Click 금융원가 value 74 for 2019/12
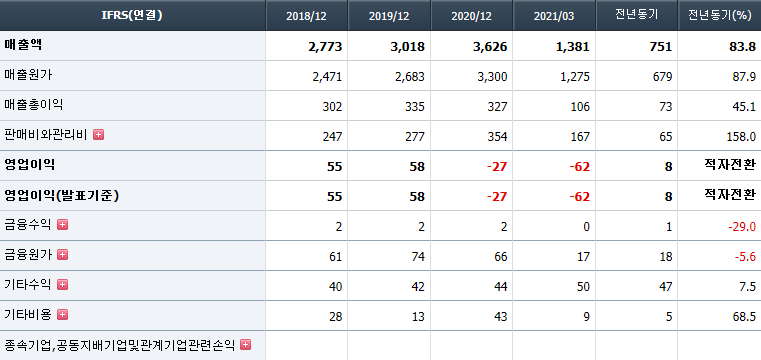The height and width of the screenshot is (360, 761). pos(418,257)
